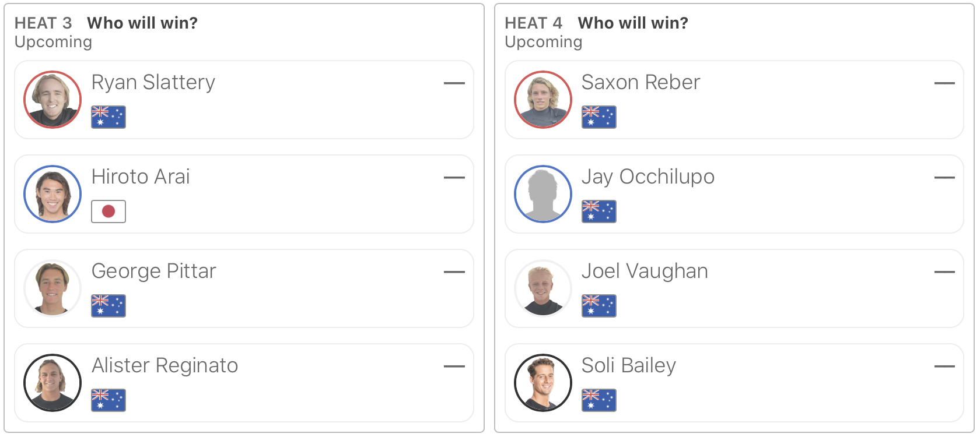
Task: Click Soli Bailey's avatar picture
Action: (543, 383)
